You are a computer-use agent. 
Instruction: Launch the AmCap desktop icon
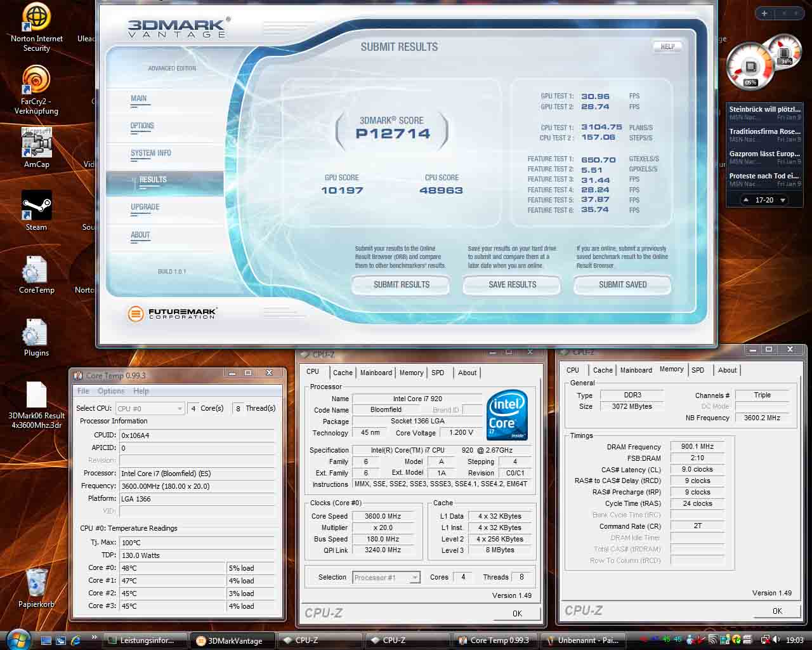36,147
